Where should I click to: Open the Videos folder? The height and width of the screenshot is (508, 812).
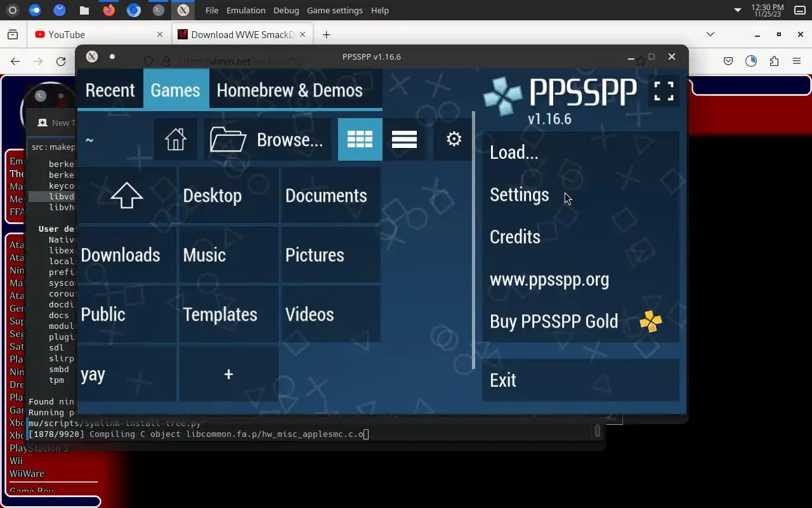tap(331, 315)
